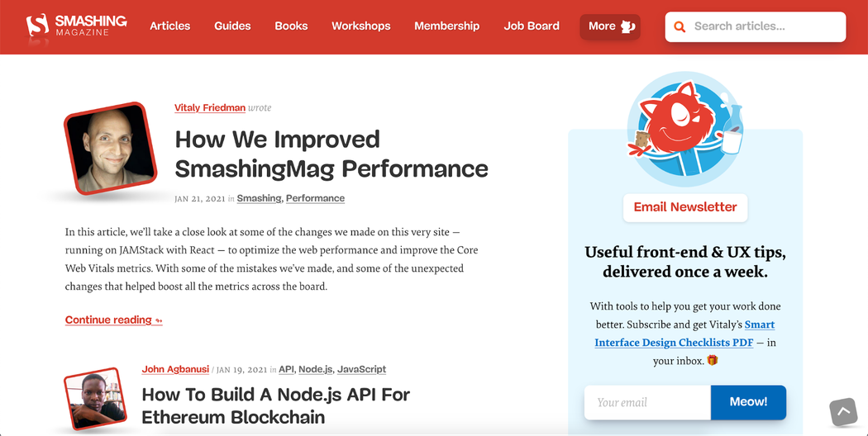Focus the Your email input field
Viewport: 868px width, 436px height.
[647, 402]
